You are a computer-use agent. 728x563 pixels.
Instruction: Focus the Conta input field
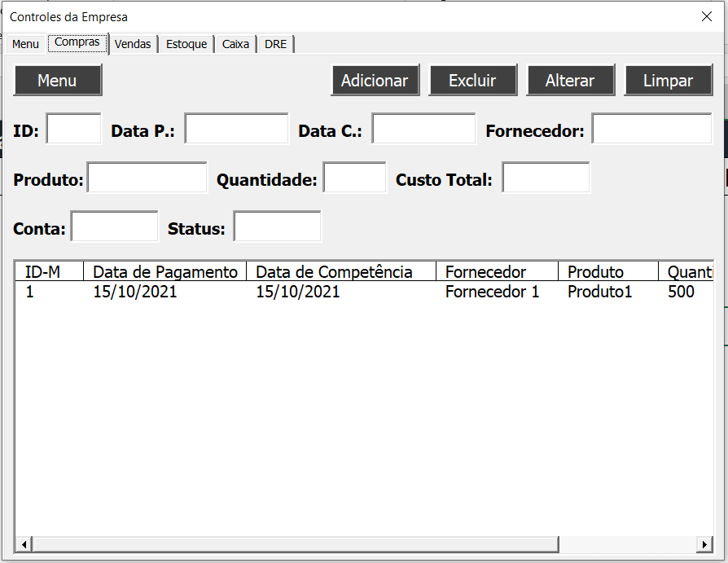coord(115,227)
